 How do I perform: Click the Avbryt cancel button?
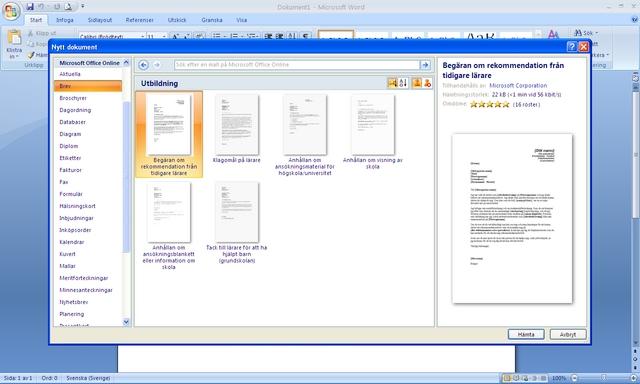tap(568, 334)
